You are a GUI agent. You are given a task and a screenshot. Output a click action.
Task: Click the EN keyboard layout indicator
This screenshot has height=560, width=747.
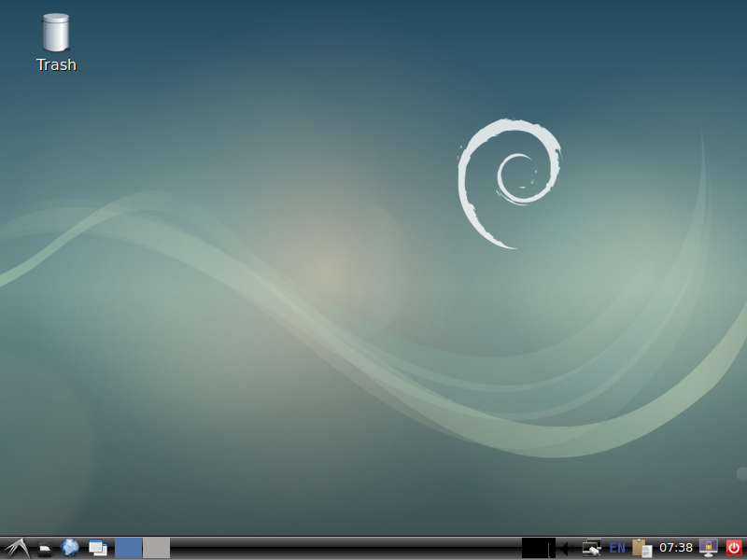point(617,548)
